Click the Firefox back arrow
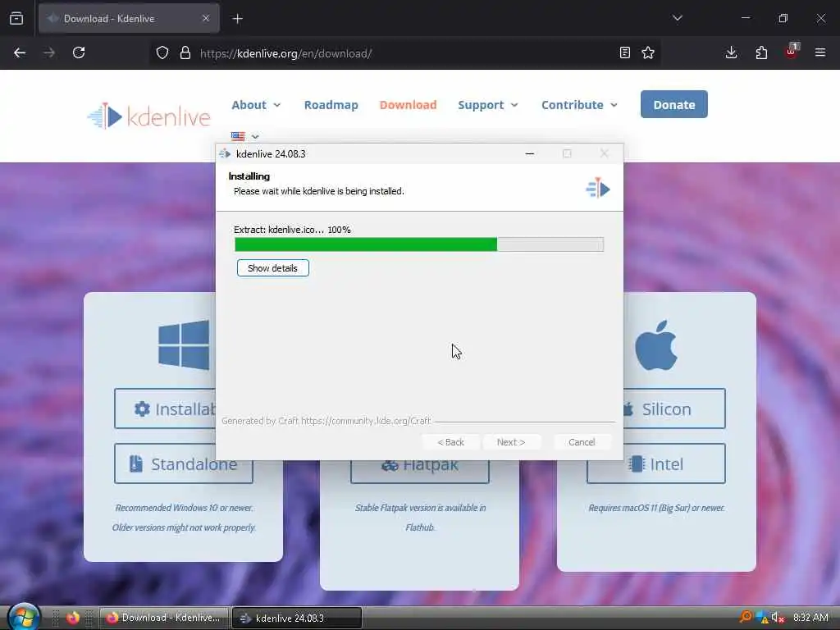Image resolution: width=840 pixels, height=630 pixels. tap(20, 52)
